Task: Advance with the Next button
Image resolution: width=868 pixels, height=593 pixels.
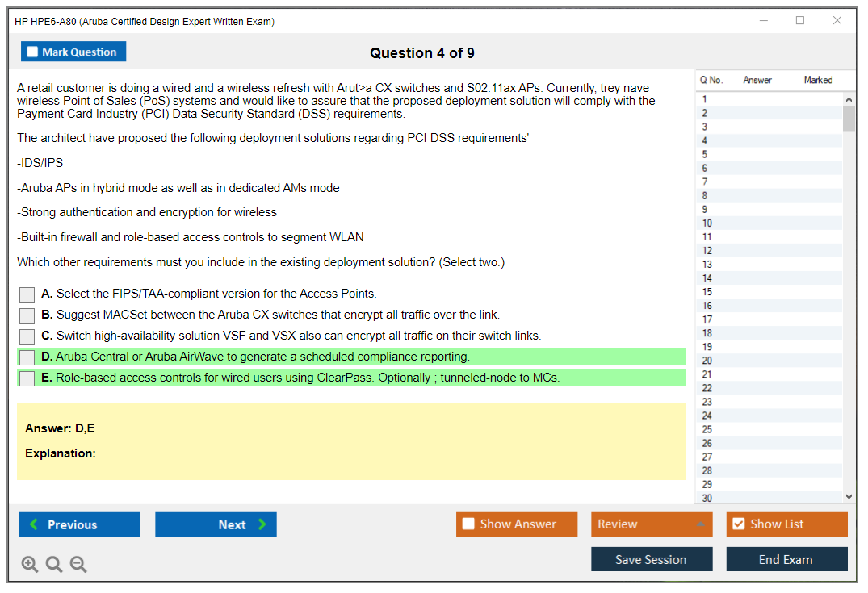Action: coord(216,524)
